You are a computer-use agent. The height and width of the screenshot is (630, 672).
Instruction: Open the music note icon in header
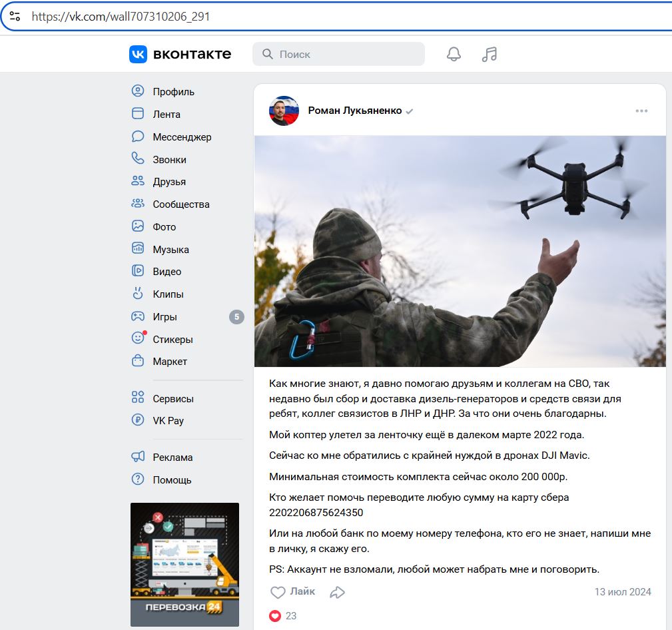point(490,54)
